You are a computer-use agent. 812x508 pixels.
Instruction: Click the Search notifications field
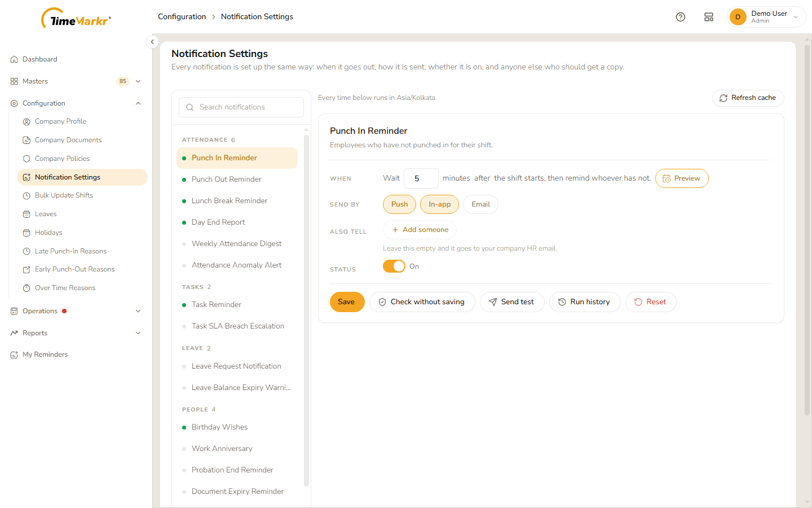click(x=241, y=107)
